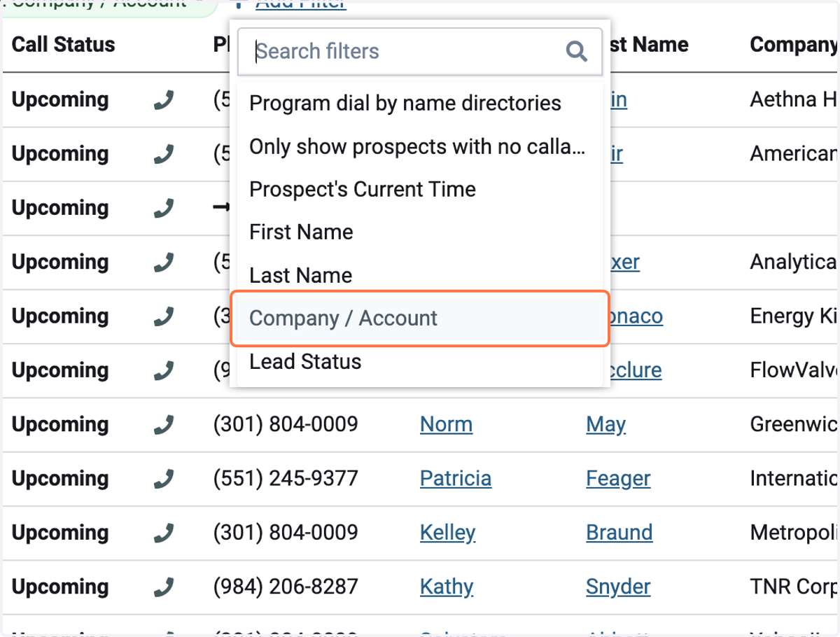Click Upcoming status in Patricia Feager row
The image size is (840, 637).
[x=60, y=479]
